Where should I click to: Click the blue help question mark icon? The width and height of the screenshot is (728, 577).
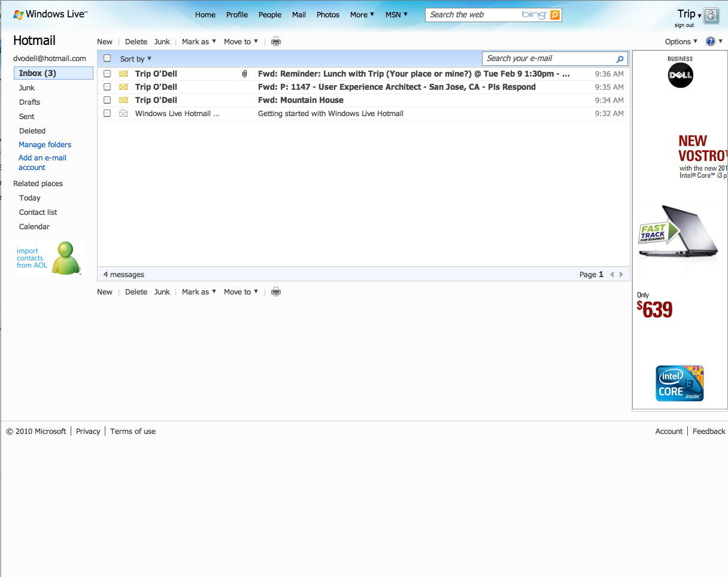click(x=711, y=41)
